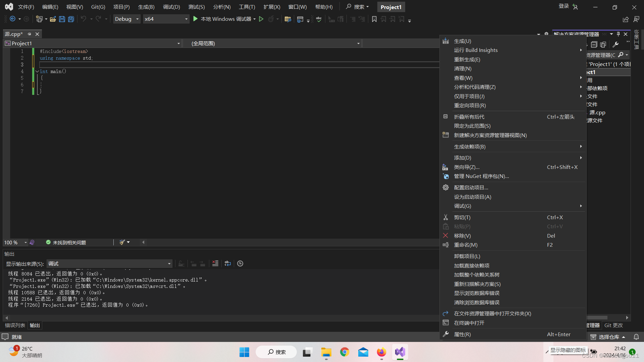Select 重新生成(E) in the context menu
This screenshot has width=644, height=362.
[467, 59]
